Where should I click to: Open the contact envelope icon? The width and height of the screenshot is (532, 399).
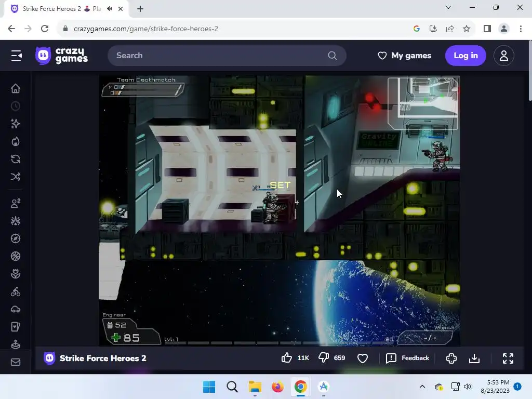16,362
